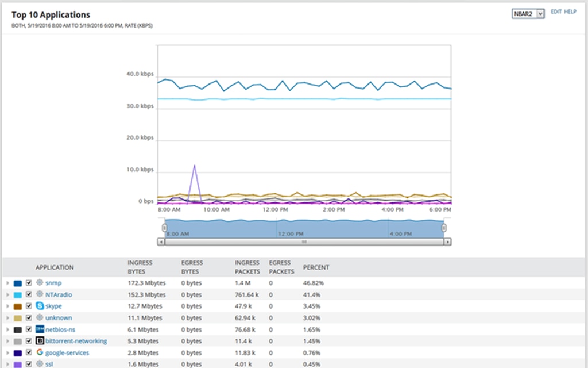Click the gear icon next to snmp
This screenshot has height=368, width=588.
pos(40,282)
